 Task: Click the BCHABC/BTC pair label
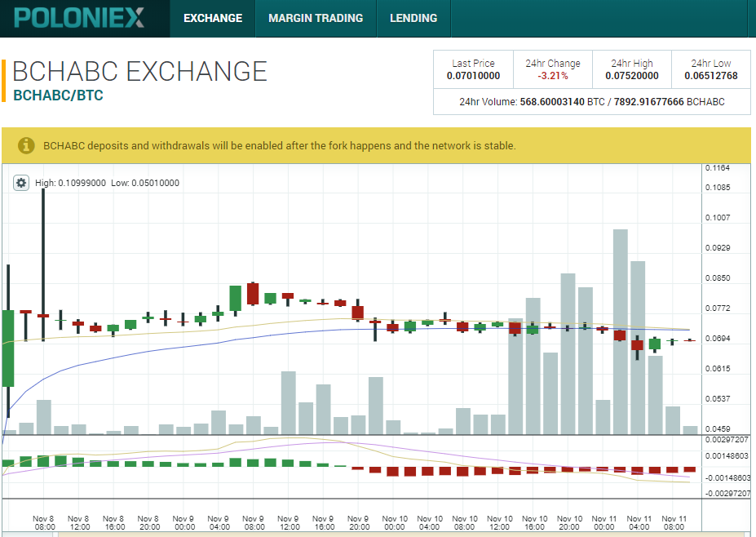[58, 95]
